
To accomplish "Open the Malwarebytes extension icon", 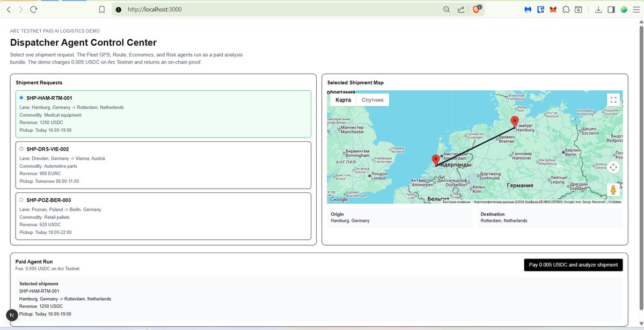I will point(528,9).
